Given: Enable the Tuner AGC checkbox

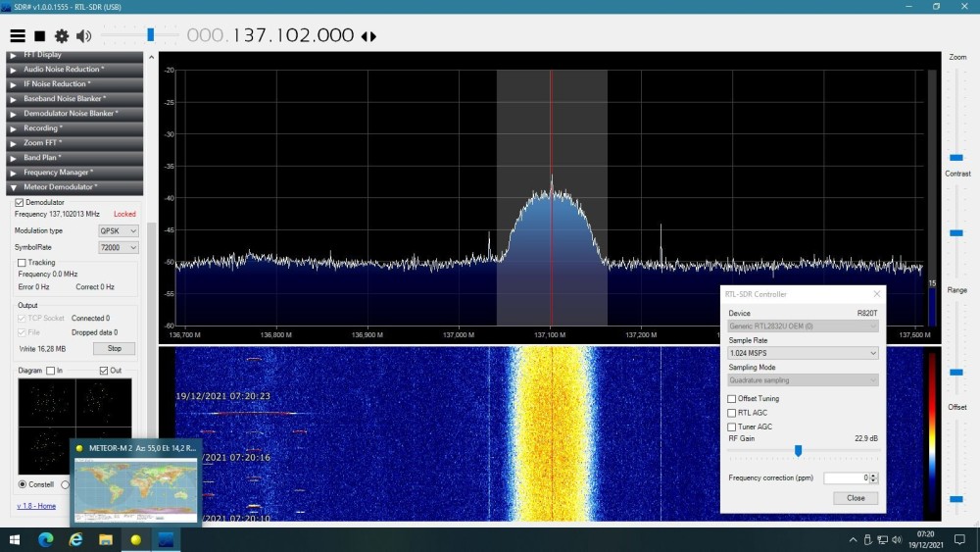Looking at the screenshot, I should click(731, 427).
